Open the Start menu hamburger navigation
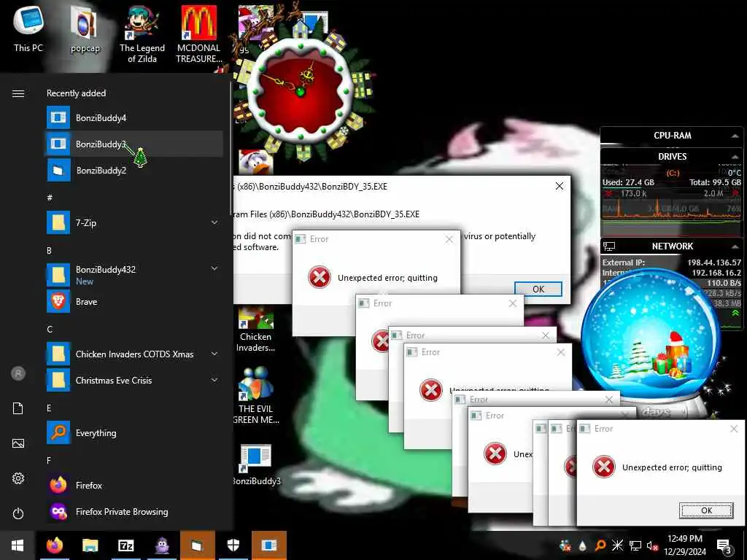Screen dimensions: 747x560 18,93
